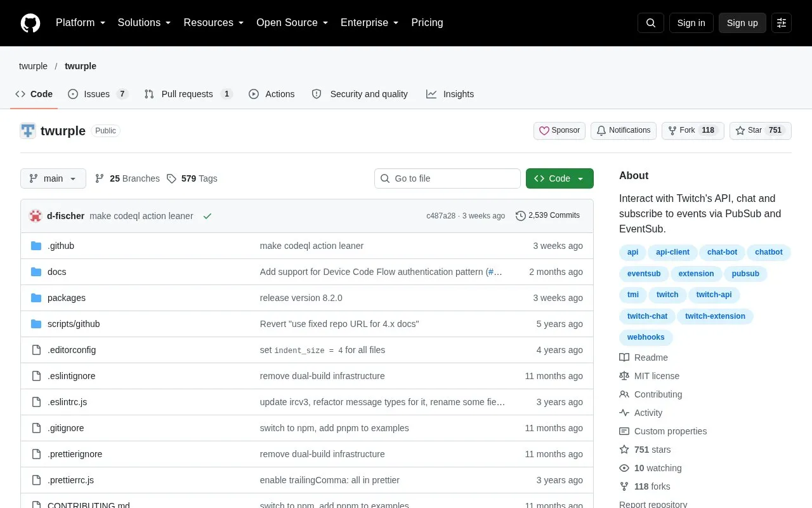
Task: Open the 'release version 8.2.0' commit message
Action: [301, 298]
